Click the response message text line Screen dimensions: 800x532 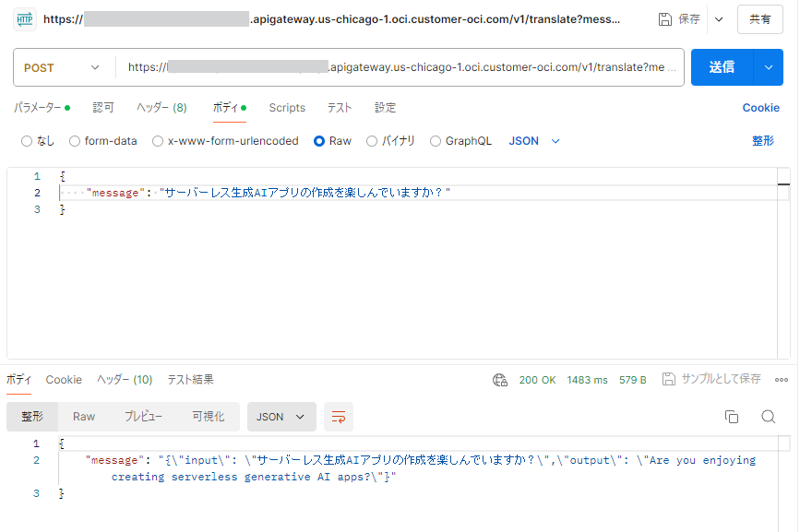421,468
